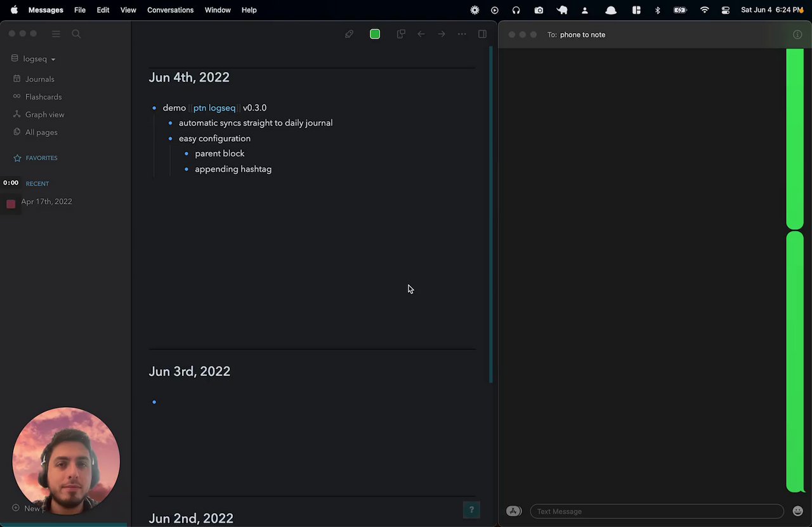Screen dimensions: 812x527
Task: Open conversation details info button in Messages
Action: coord(797,35)
